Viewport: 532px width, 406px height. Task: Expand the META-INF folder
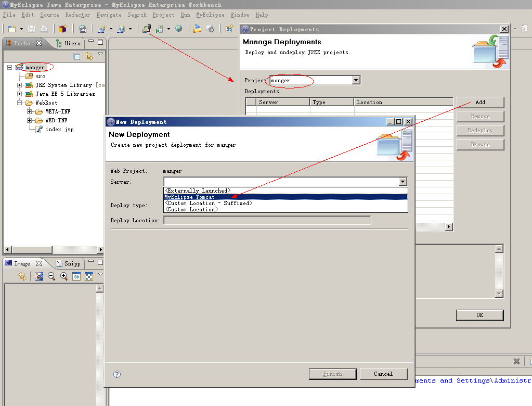click(x=29, y=111)
